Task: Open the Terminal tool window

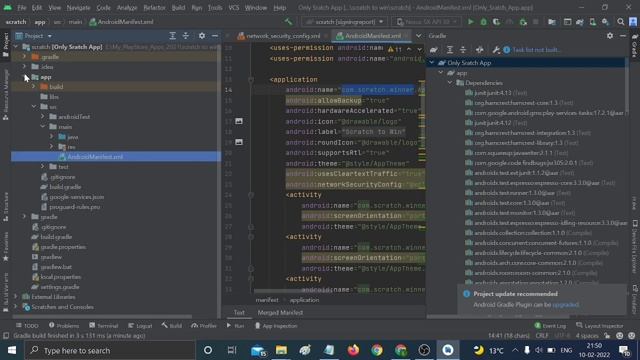Action: point(103,326)
